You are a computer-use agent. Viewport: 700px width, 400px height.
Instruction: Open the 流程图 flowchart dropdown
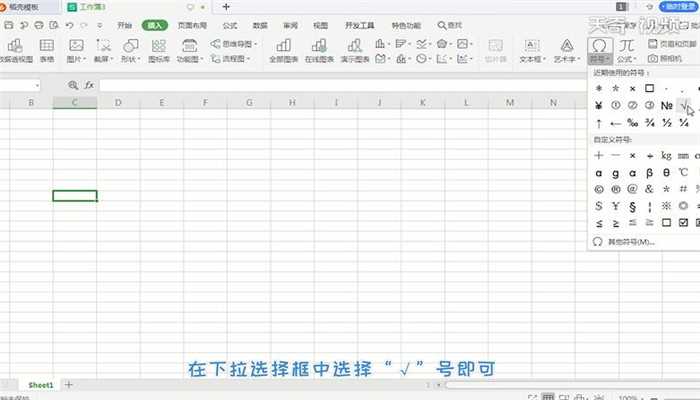pos(231,58)
